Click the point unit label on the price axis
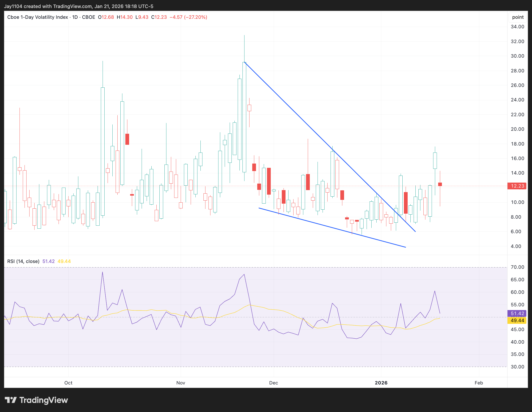Screen dimensions: 532x412 (517, 17)
